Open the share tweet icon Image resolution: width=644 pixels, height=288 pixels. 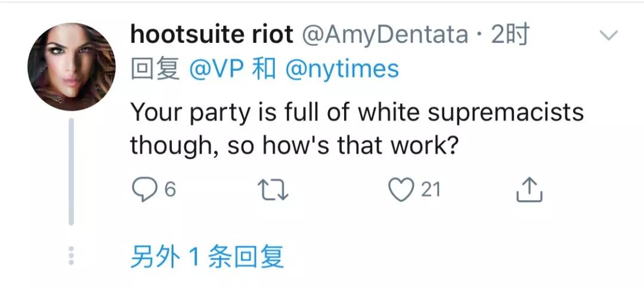click(x=529, y=190)
